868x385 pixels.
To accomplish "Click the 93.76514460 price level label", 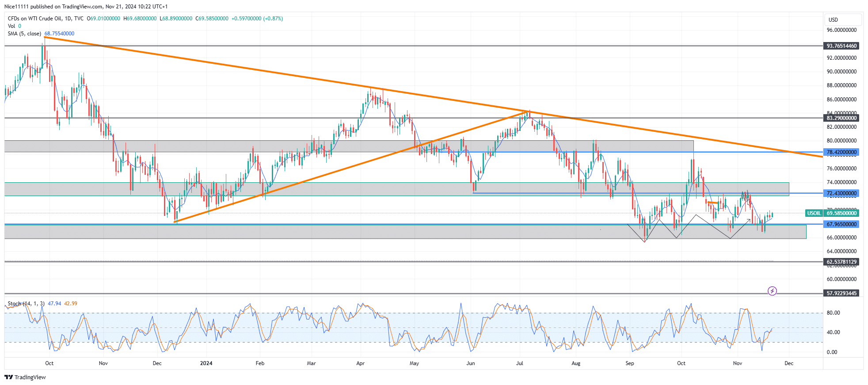I will 841,46.
